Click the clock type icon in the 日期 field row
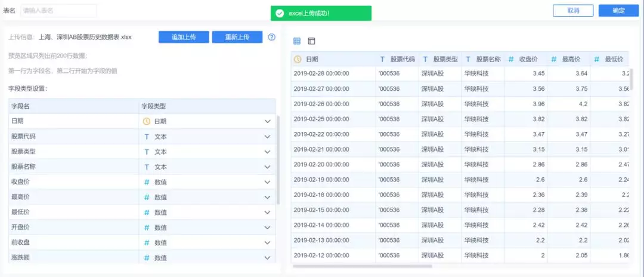Viewport: 644px width, 277px height. [x=146, y=121]
